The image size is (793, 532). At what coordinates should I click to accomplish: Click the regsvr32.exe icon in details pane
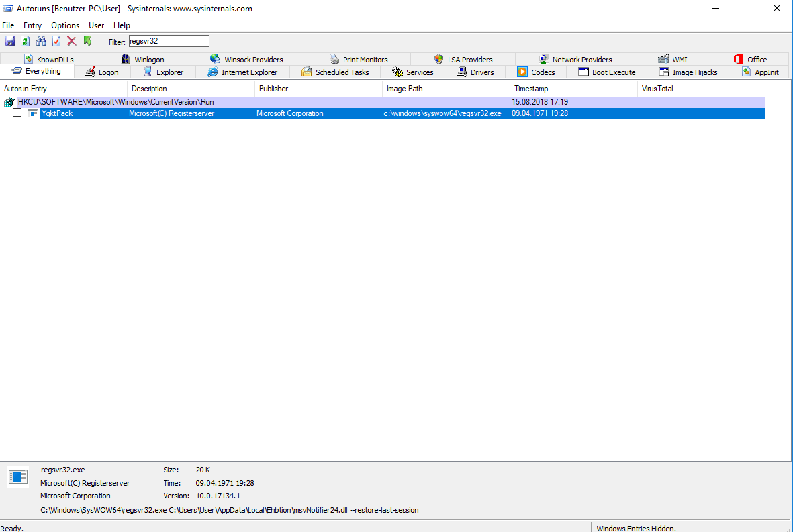(18, 476)
